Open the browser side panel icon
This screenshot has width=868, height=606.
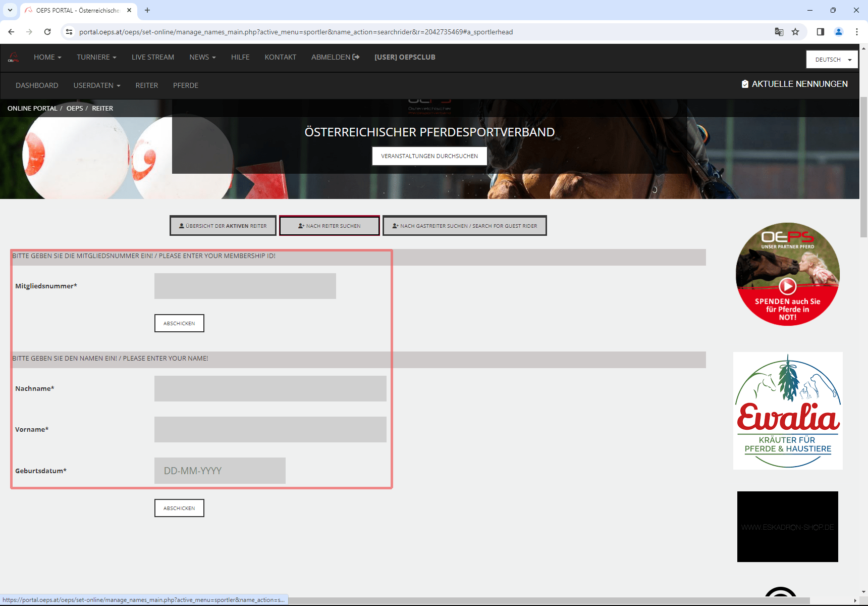pos(820,32)
